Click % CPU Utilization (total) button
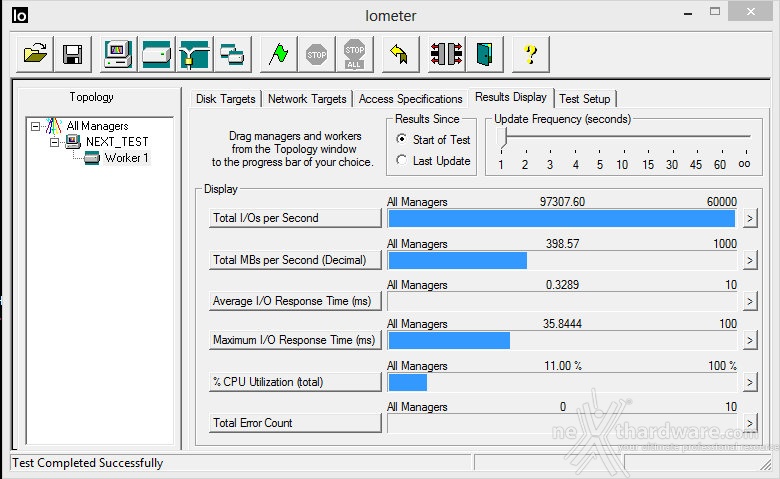Viewport: 780px width, 479px height. coord(295,382)
